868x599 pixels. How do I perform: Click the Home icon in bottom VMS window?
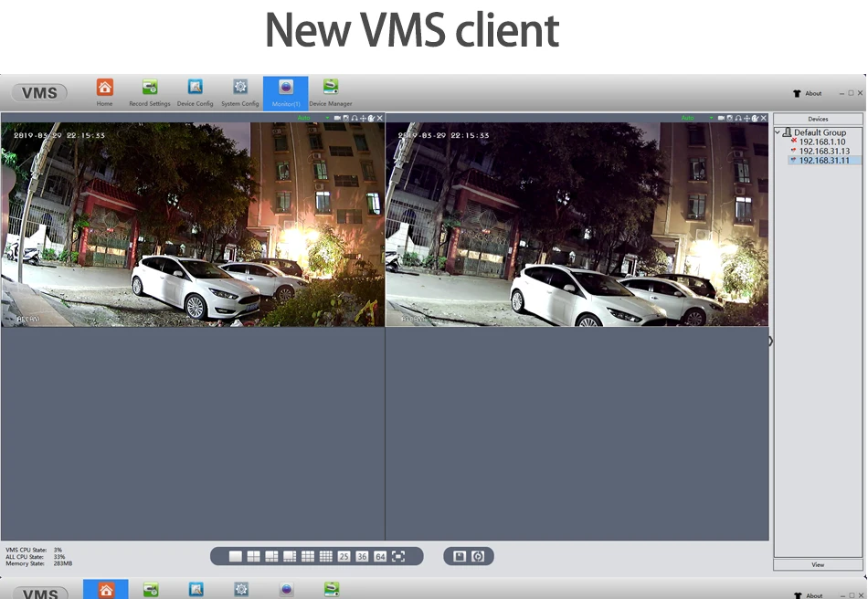point(106,590)
